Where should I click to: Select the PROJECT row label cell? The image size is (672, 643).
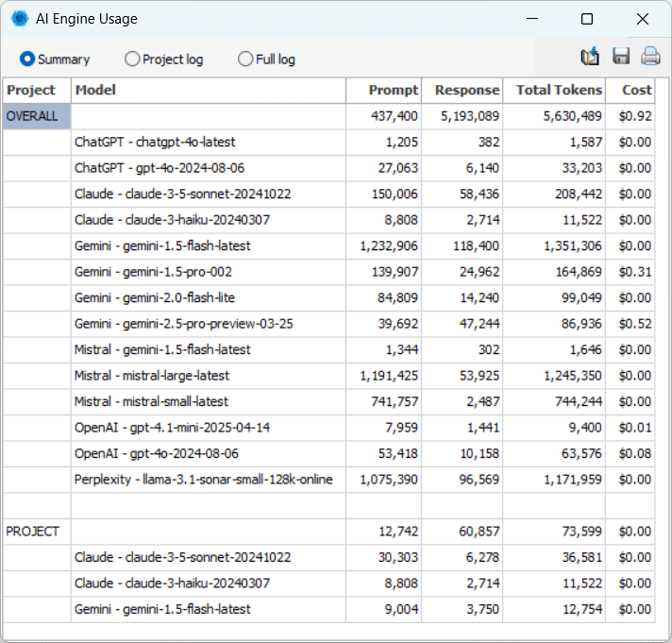coord(37,532)
